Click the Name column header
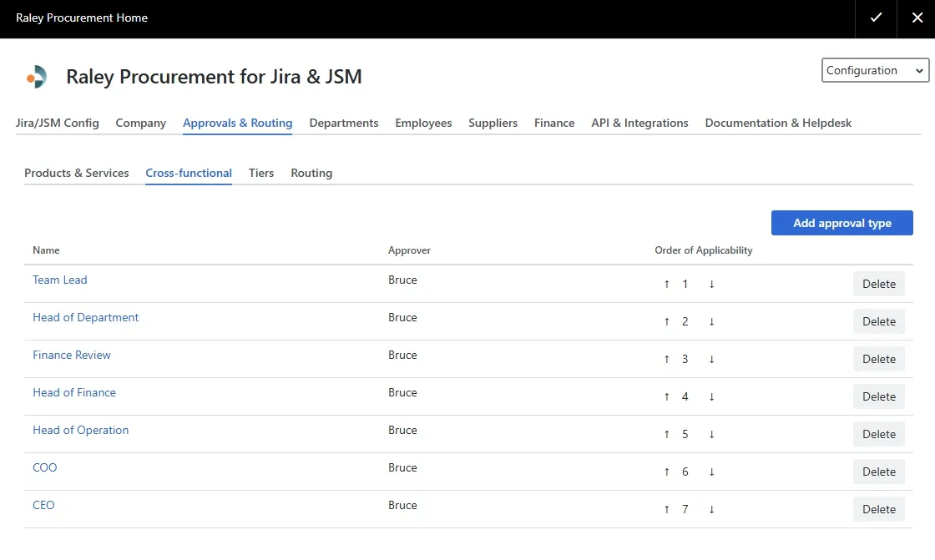The width and height of the screenshot is (935, 560). (x=46, y=250)
